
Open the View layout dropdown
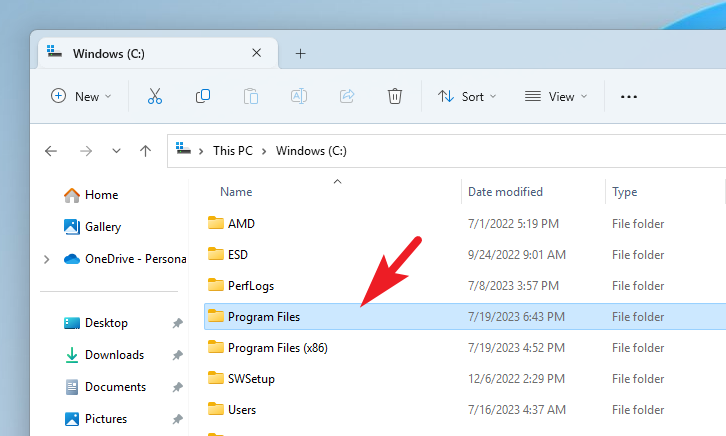(x=556, y=96)
